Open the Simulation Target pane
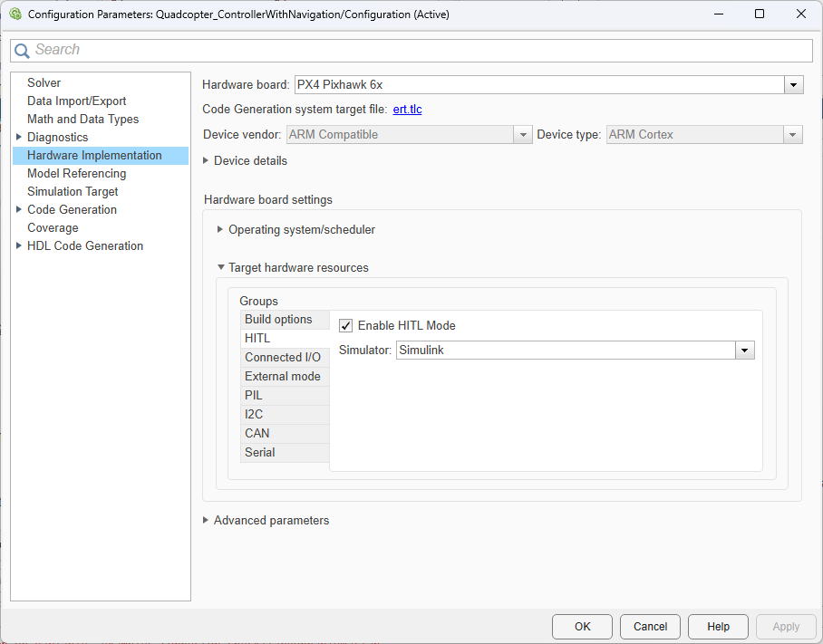The height and width of the screenshot is (644, 823). coord(73,191)
